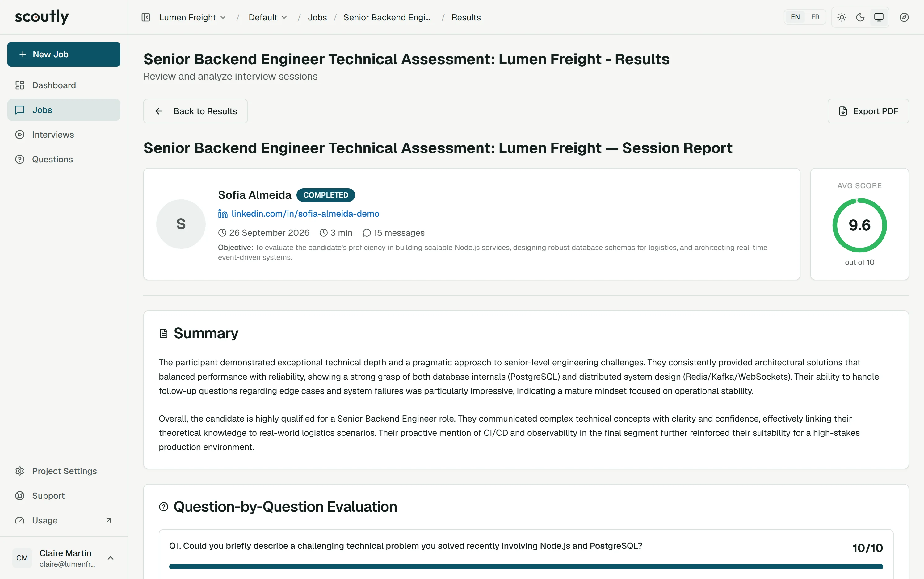
Task: Open Project Settings
Action: click(x=64, y=471)
